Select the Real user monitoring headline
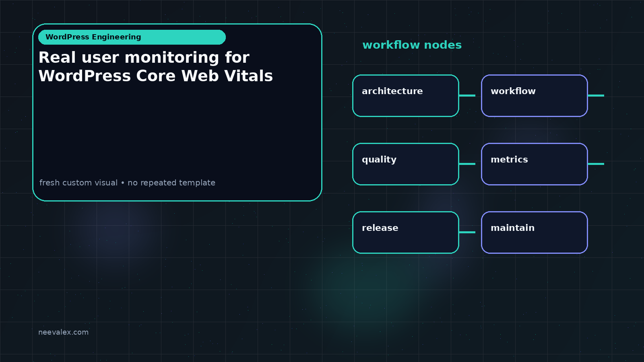The height and width of the screenshot is (362, 644). [x=156, y=67]
